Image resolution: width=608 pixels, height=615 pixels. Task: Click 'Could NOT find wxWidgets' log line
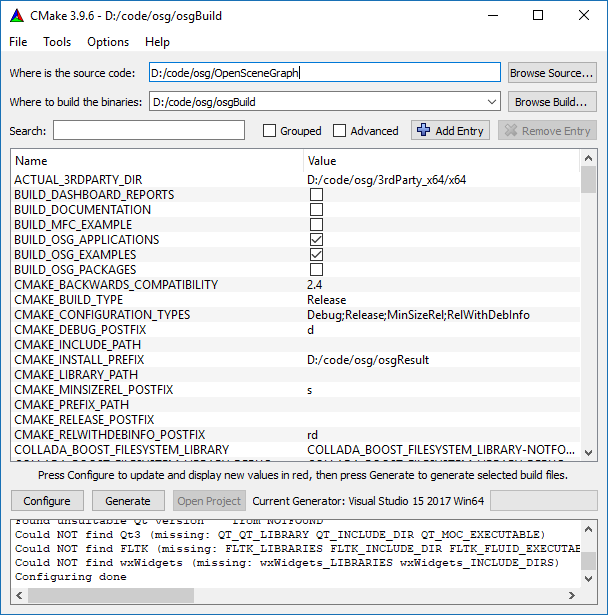click(x=287, y=562)
